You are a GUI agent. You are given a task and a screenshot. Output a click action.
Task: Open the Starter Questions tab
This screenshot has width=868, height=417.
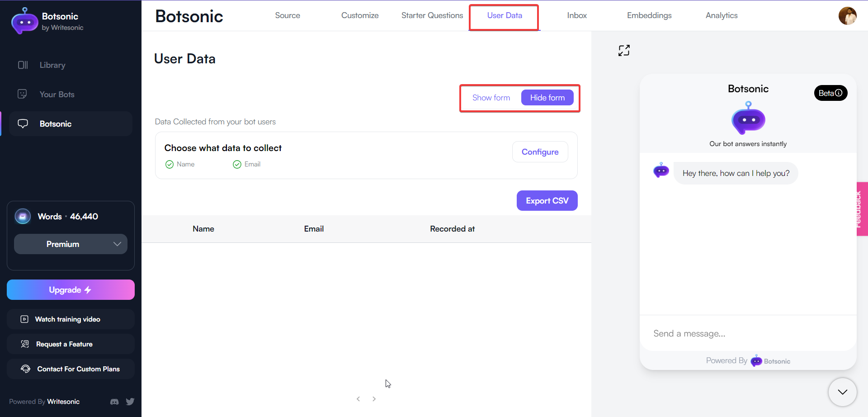(432, 15)
